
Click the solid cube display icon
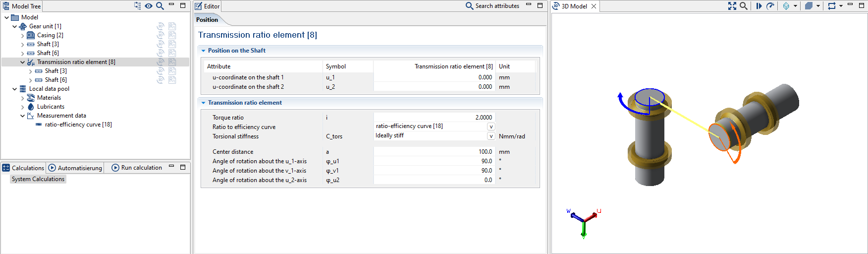pos(809,6)
